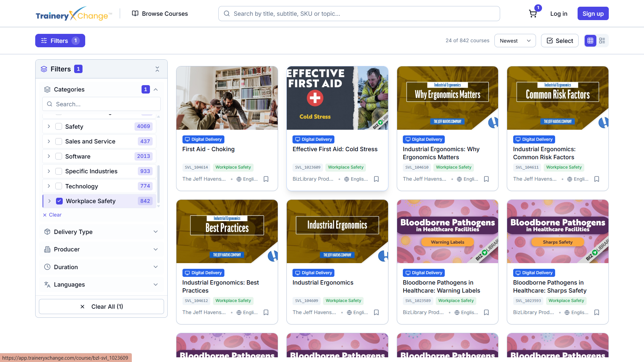This screenshot has height=362, width=644.
Task: Check the Technology category checkbox
Action: coord(59,186)
